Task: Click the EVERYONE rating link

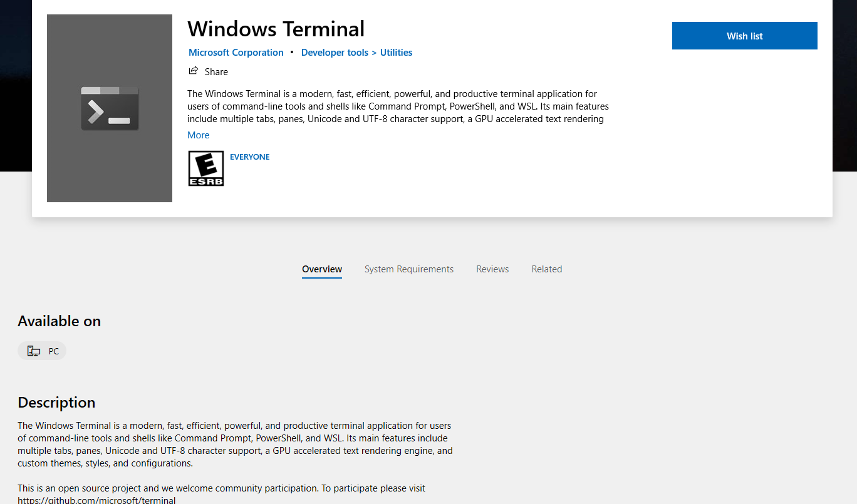Action: coord(250,157)
